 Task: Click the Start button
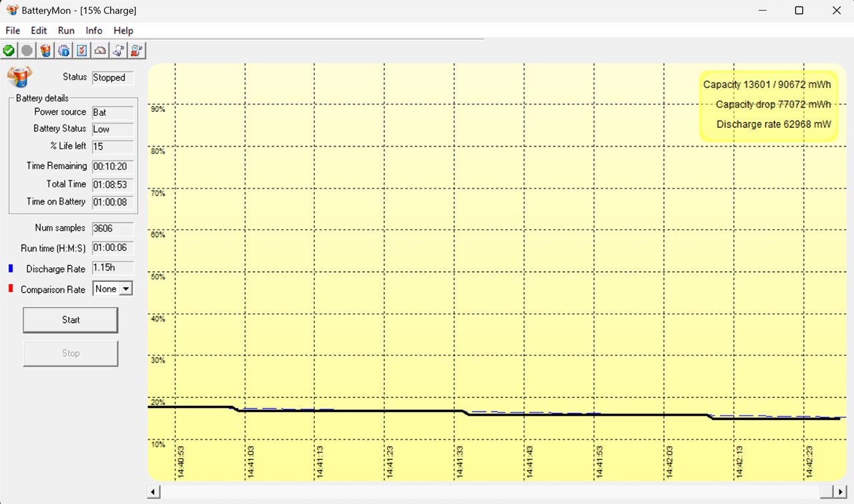pos(71,320)
